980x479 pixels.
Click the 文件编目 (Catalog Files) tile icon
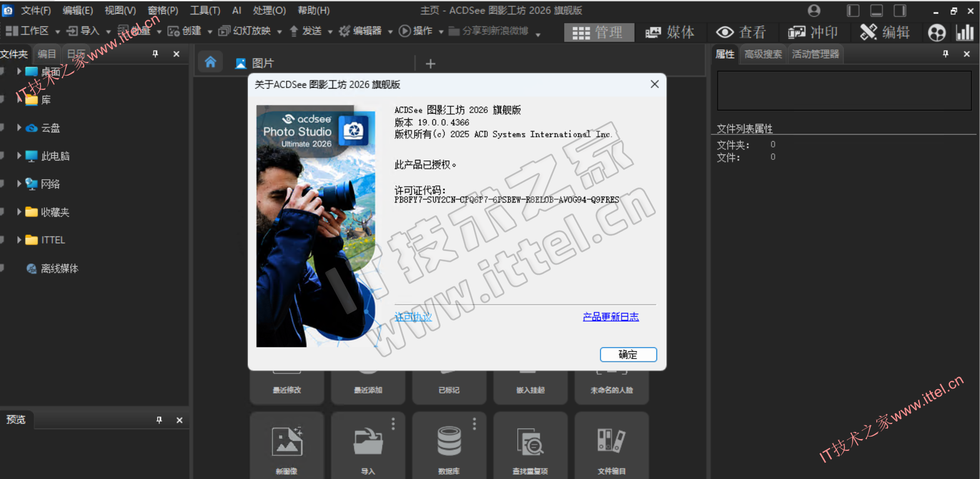pyautogui.click(x=611, y=441)
